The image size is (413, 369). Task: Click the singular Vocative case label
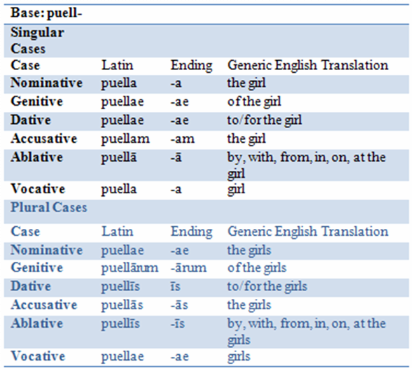(x=38, y=189)
